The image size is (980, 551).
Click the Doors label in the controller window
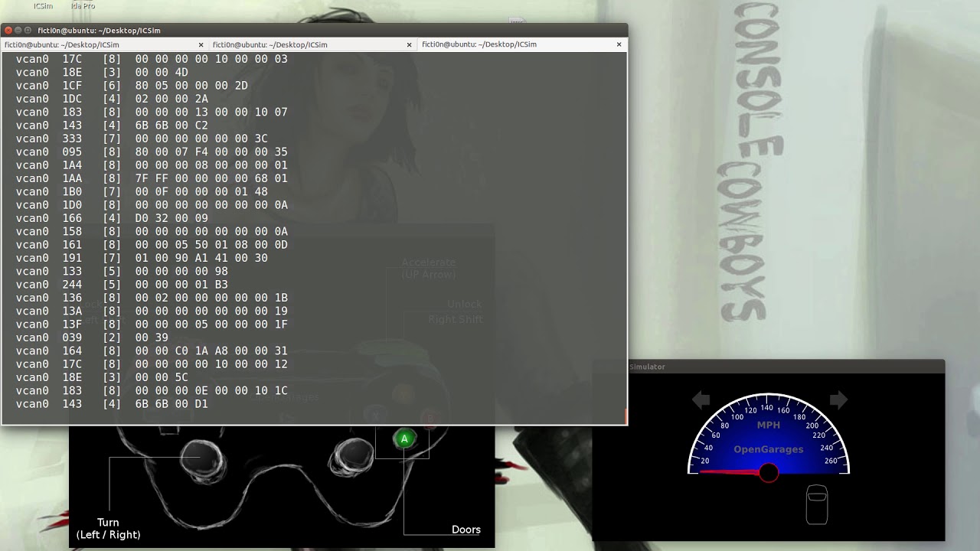click(x=466, y=530)
